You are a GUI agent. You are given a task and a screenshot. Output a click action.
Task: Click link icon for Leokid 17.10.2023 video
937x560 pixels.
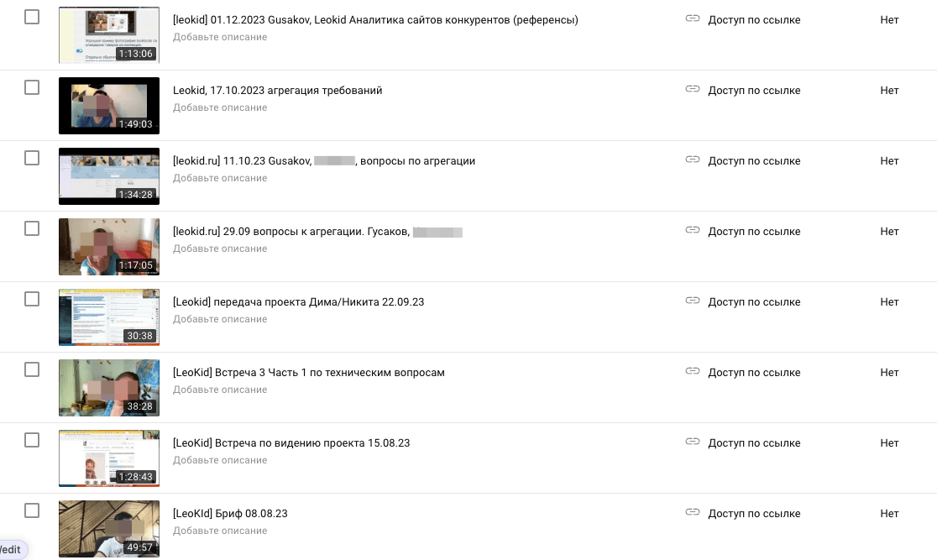coord(693,90)
